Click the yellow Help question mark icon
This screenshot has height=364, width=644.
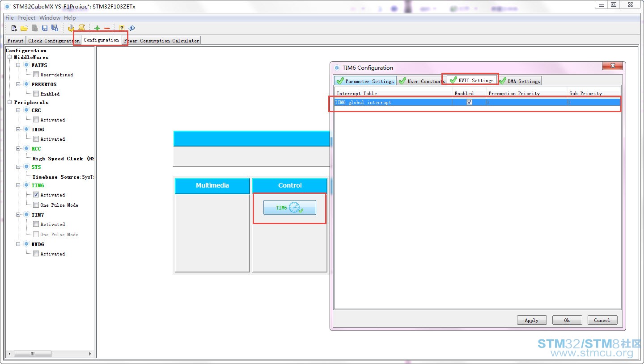pos(122,28)
